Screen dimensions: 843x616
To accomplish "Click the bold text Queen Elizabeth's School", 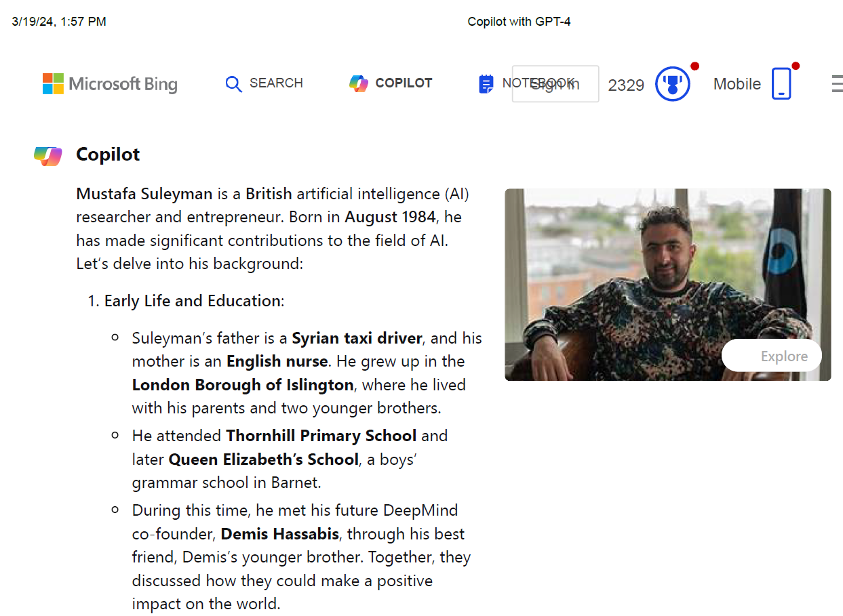I will pyautogui.click(x=263, y=459).
